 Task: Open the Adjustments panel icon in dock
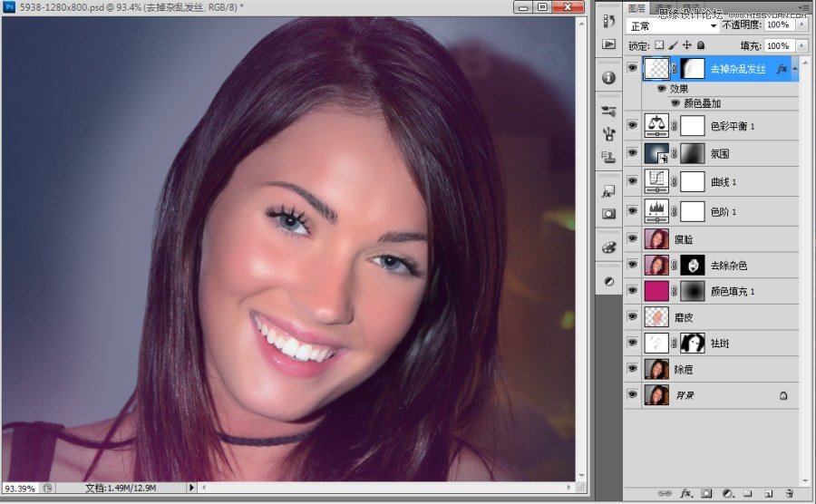[608, 281]
